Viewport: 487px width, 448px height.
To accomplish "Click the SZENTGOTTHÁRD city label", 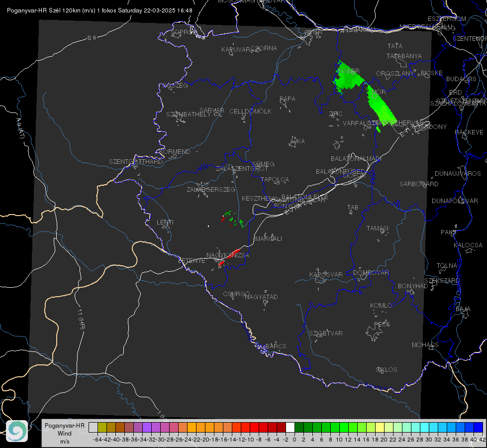I will (136, 162).
